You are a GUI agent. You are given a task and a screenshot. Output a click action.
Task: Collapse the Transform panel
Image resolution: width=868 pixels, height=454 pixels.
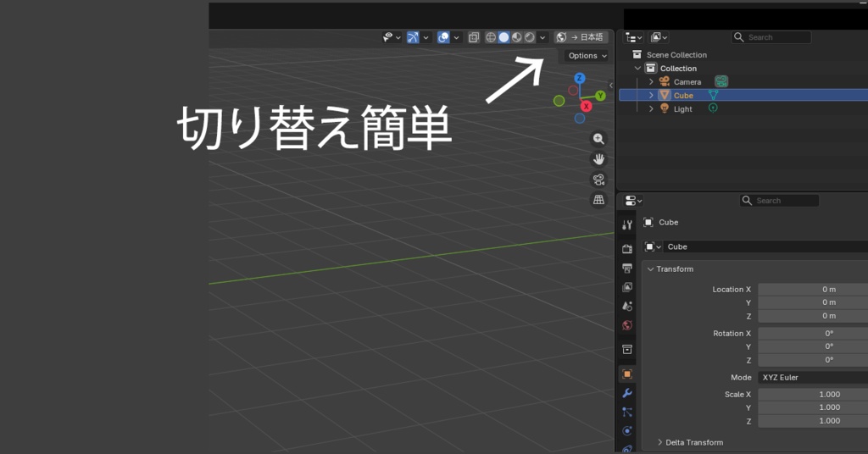pyautogui.click(x=650, y=269)
